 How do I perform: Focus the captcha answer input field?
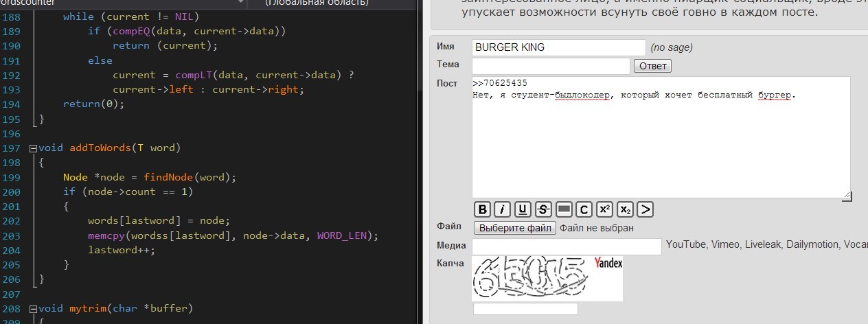(525, 309)
